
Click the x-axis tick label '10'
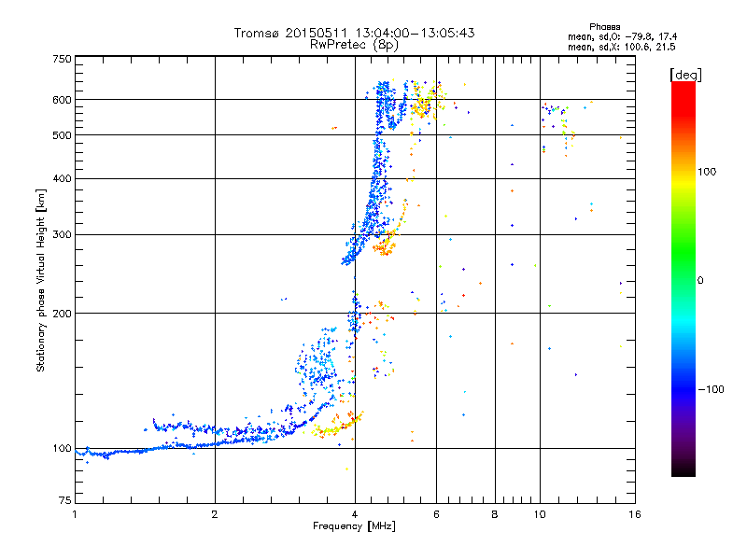pyautogui.click(x=540, y=514)
